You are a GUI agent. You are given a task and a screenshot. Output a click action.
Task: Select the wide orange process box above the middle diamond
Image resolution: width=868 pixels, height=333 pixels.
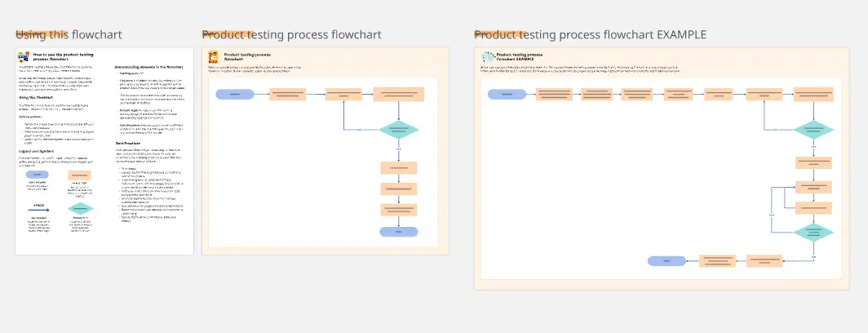point(399,95)
